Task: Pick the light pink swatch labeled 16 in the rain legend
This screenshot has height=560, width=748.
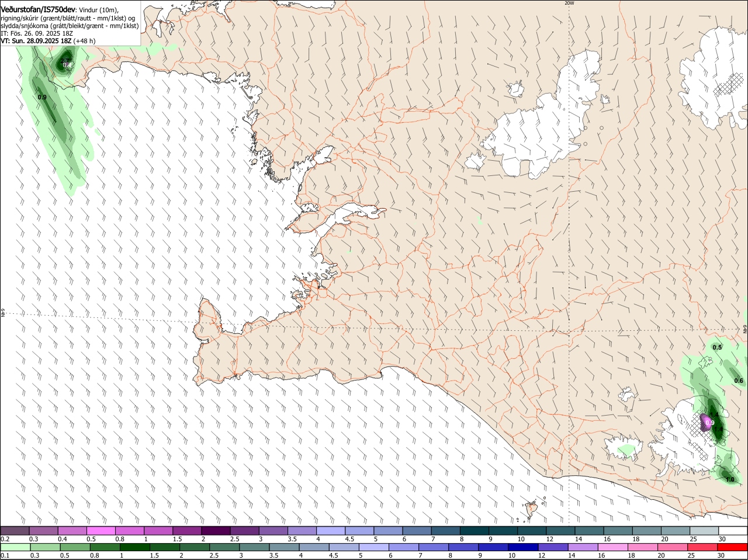Action: point(613,548)
